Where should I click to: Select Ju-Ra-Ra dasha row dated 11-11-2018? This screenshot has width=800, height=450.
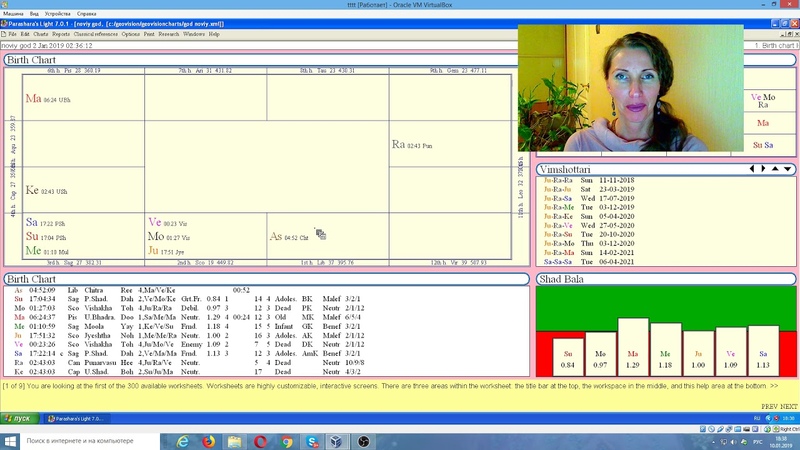pos(589,180)
